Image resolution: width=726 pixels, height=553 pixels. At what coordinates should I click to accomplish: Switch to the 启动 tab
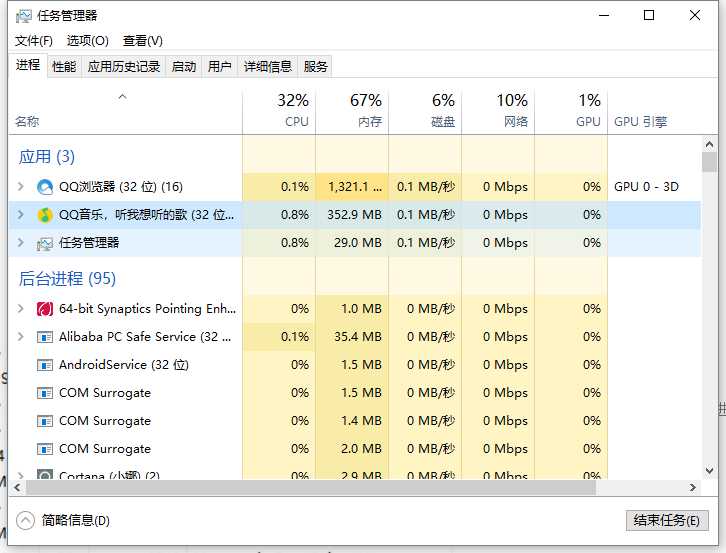click(x=184, y=67)
